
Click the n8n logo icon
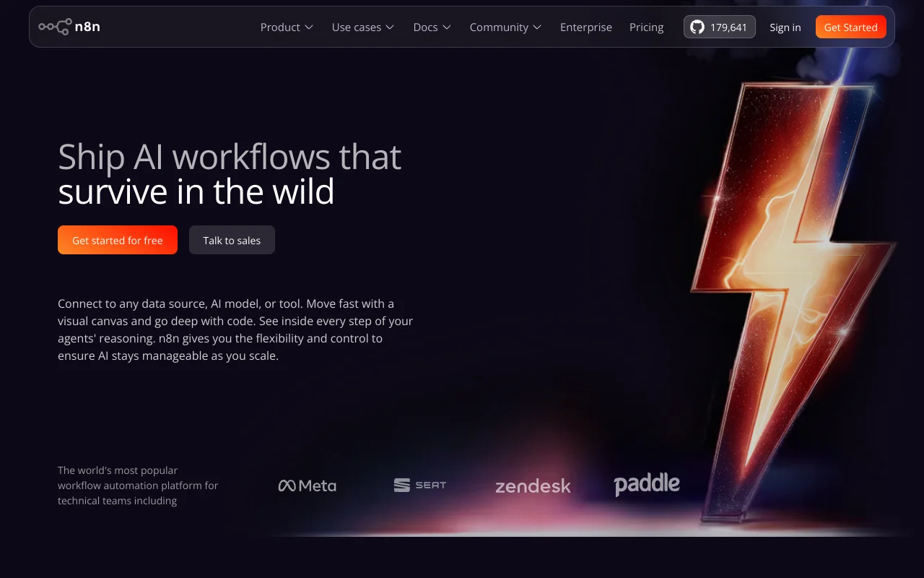coord(54,27)
